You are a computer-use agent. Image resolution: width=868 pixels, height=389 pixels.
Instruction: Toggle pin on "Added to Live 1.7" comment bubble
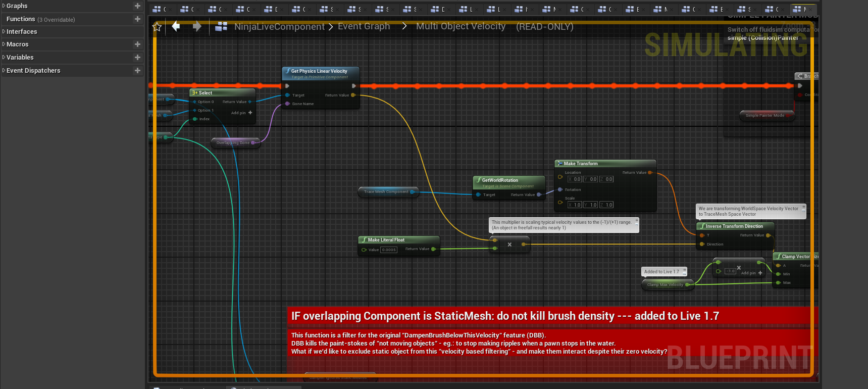point(684,270)
